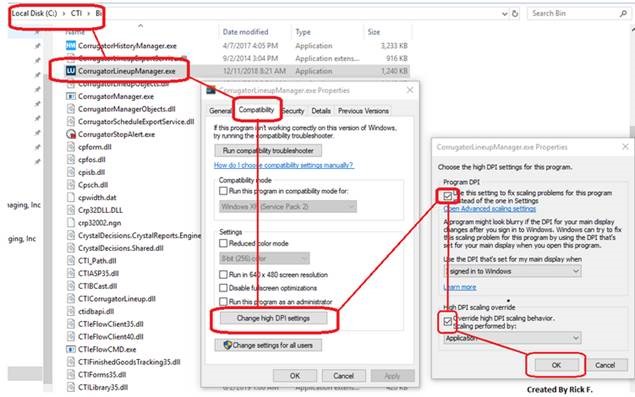Click OK in the high DPI settings dialog
The width and height of the screenshot is (635, 397).
point(556,365)
